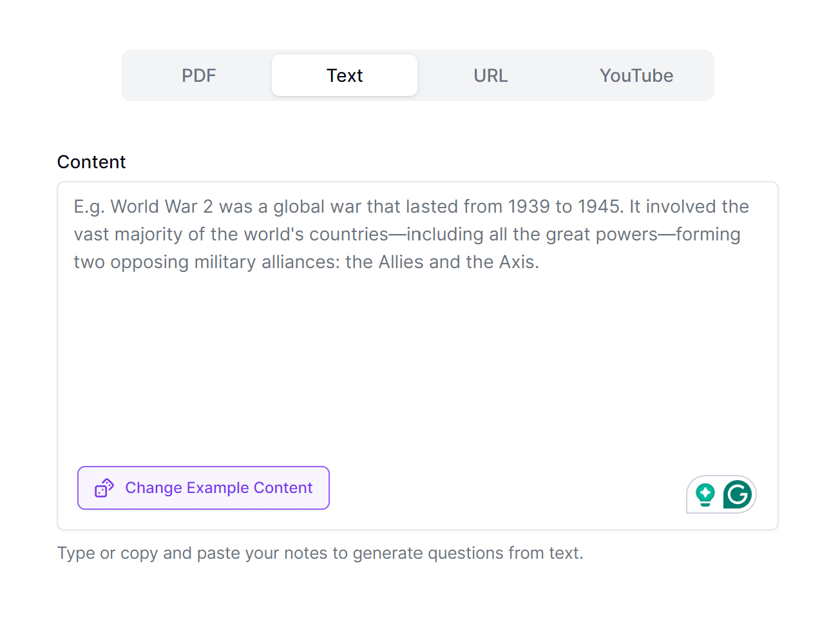Screen dimensions: 840x620
Task: Click the Grammarly lightbulb suggestions icon
Action: (706, 494)
